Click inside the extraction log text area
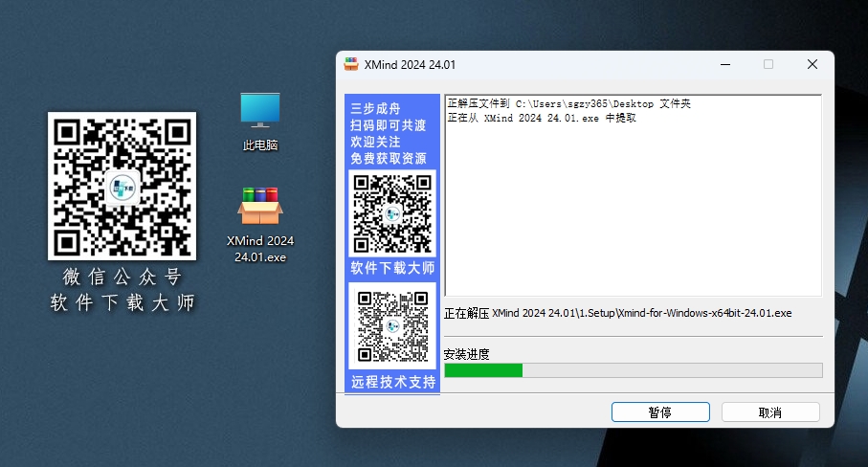 click(x=634, y=195)
